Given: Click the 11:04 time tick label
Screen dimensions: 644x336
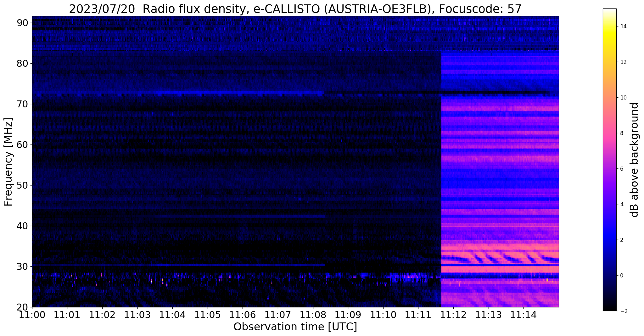Looking at the screenshot, I should pyautogui.click(x=172, y=314).
